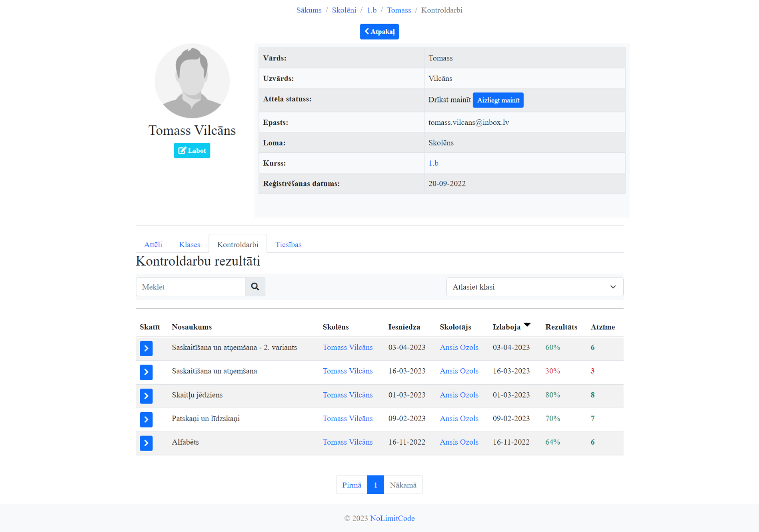This screenshot has height=532, width=759.
Task: Click the Pirmā pagination button
Action: coord(351,485)
